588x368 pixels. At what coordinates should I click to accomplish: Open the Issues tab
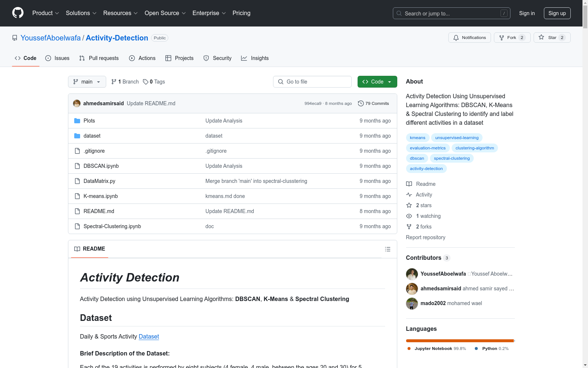click(57, 58)
